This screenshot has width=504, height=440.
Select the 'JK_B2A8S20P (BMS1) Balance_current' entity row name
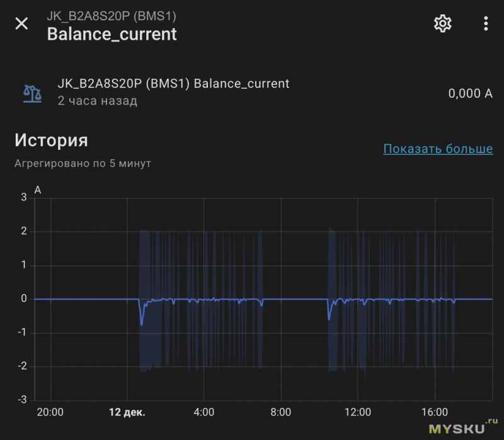click(x=173, y=84)
